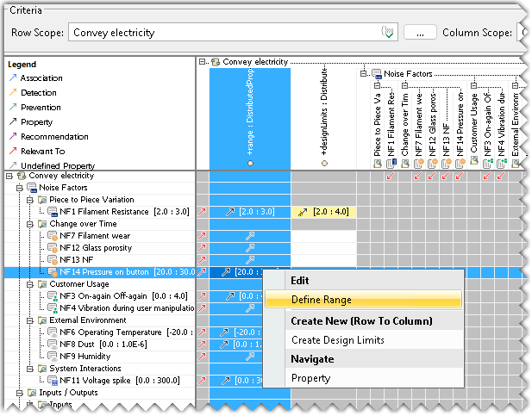Click red Relevant To arrow in NF1 row
Image resolution: width=532 pixels, height=416 pixels.
[x=203, y=212]
